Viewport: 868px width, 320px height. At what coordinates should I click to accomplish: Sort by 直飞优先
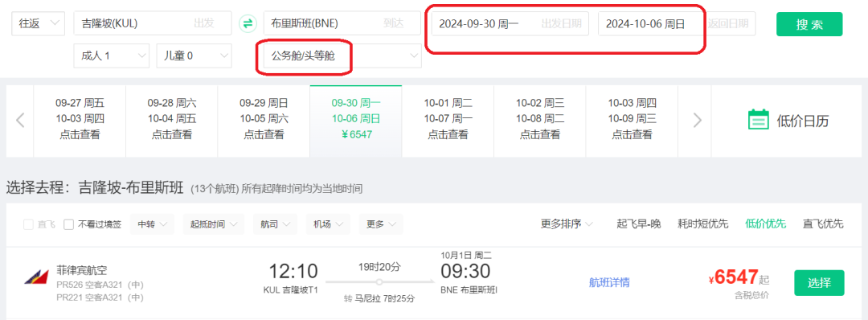(x=823, y=224)
